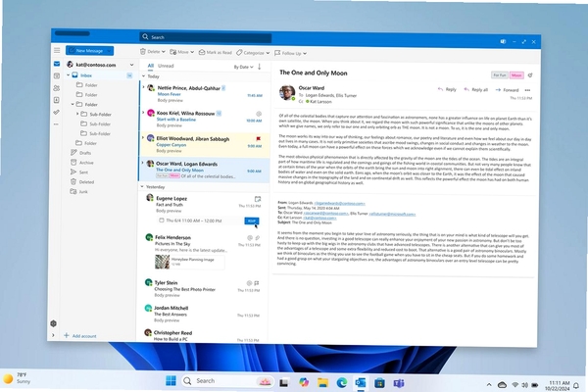The height and width of the screenshot is (392, 588).
Task: Open settings gear at bottom of left rail
Action: (54, 323)
